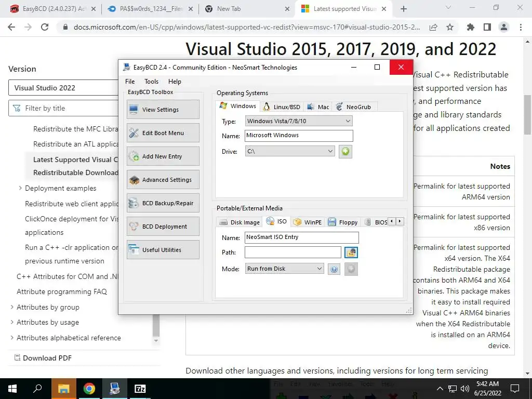Click the Microsoft Windows name field

299,136
